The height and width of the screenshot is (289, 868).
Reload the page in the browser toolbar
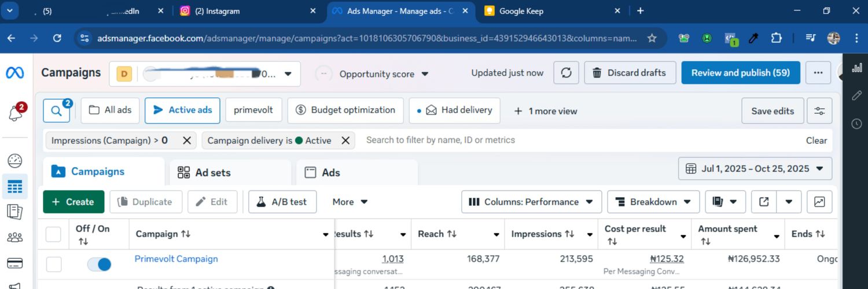point(57,38)
